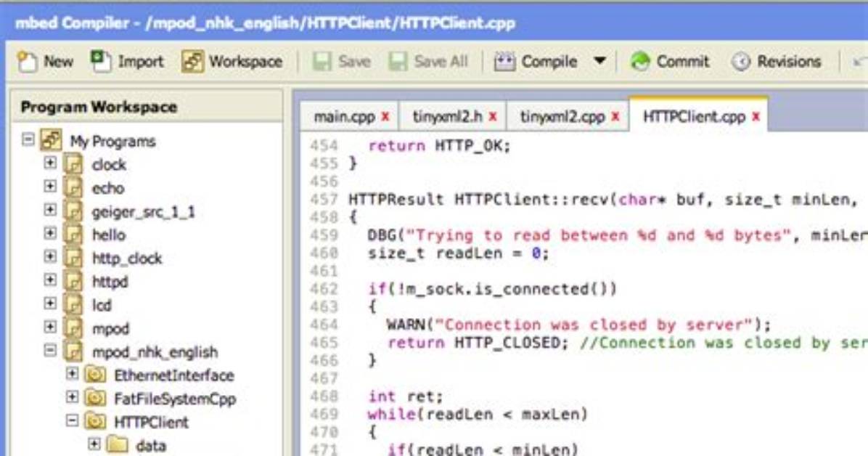The height and width of the screenshot is (456, 868).
Task: Click the geiger_src_1_1 program icon
Action: coord(73,211)
